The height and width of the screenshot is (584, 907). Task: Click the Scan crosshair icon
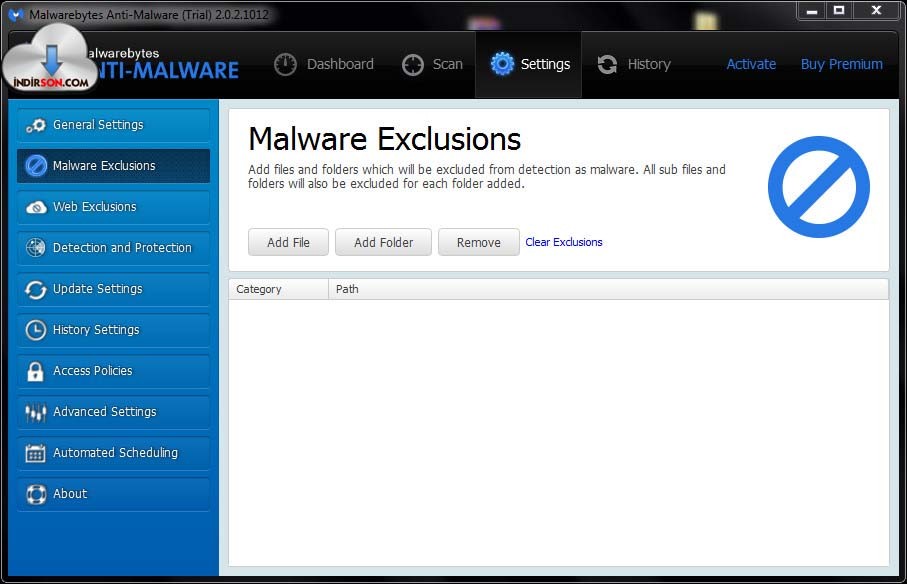pyautogui.click(x=413, y=65)
